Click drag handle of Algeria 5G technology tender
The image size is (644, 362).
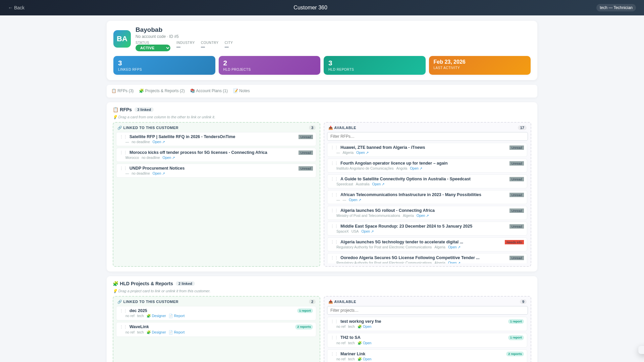coord(334,242)
